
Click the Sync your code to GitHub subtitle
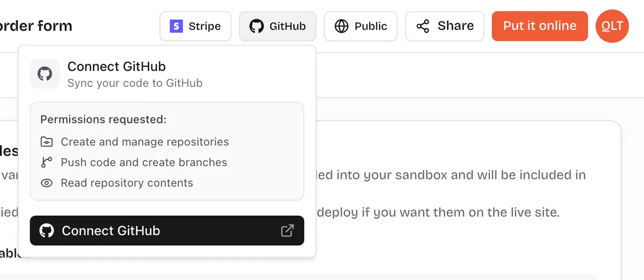click(x=135, y=83)
